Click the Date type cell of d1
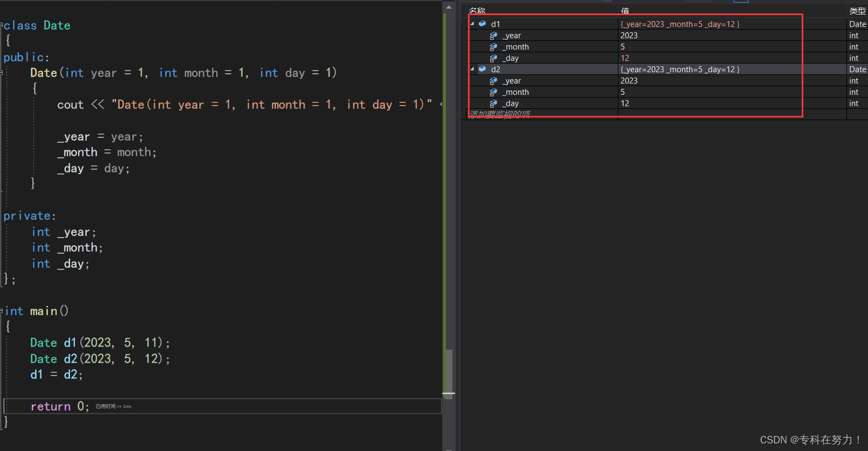The image size is (868, 451). pyautogui.click(x=857, y=24)
